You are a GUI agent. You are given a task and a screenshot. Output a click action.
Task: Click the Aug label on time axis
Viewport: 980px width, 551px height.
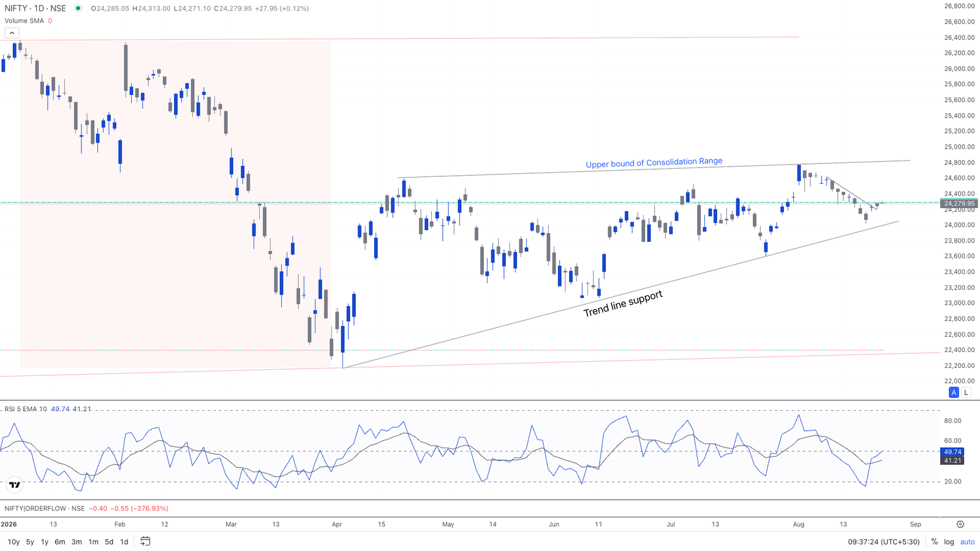tap(799, 524)
